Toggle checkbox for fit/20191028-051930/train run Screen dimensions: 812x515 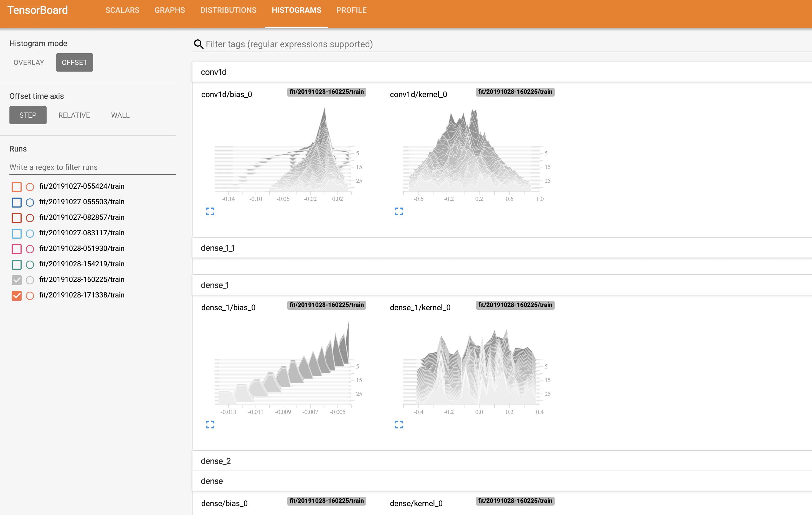pyautogui.click(x=17, y=249)
